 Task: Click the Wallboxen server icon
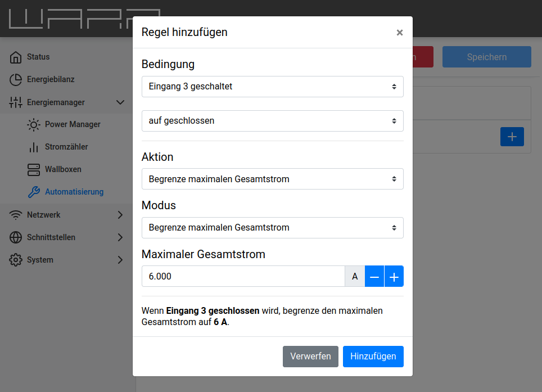point(34,170)
